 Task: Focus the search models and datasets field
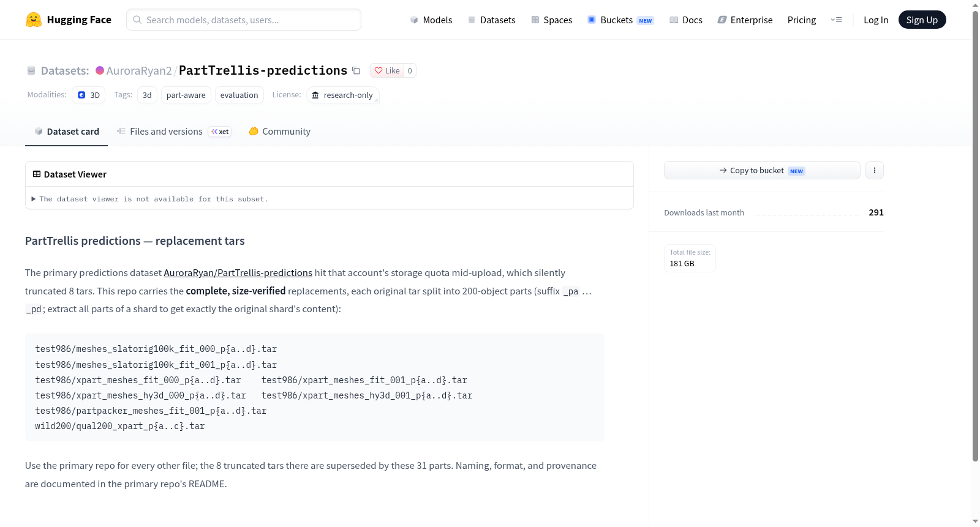pyautogui.click(x=244, y=20)
